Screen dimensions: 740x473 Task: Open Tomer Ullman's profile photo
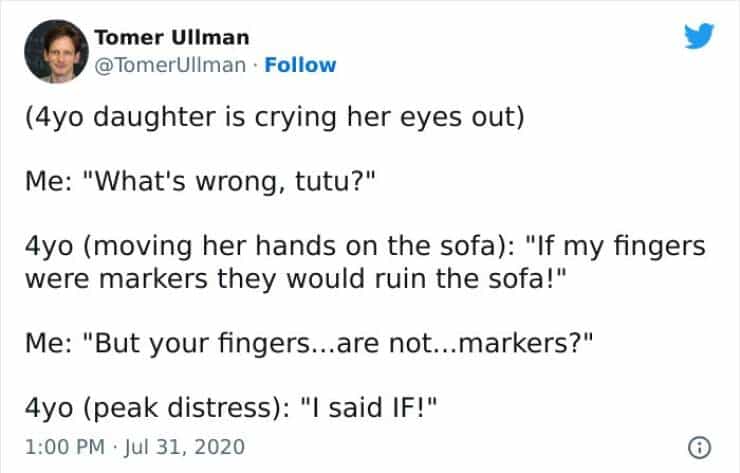click(54, 50)
